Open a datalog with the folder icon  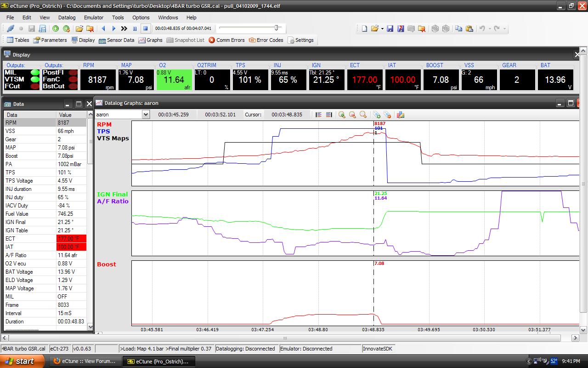click(79, 29)
